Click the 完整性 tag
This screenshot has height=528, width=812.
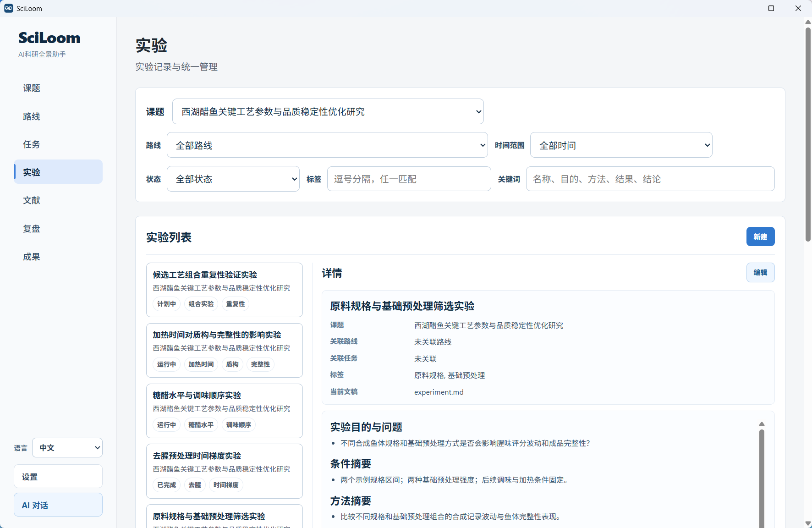pos(260,364)
